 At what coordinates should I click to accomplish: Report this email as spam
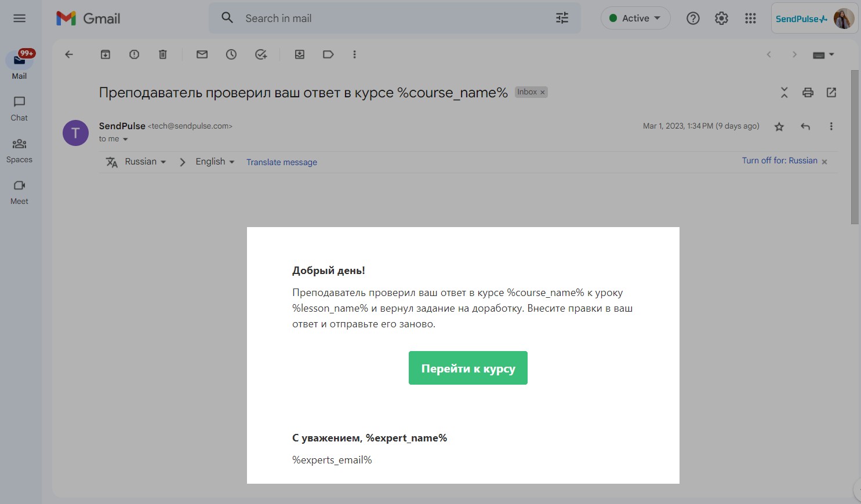(x=134, y=54)
